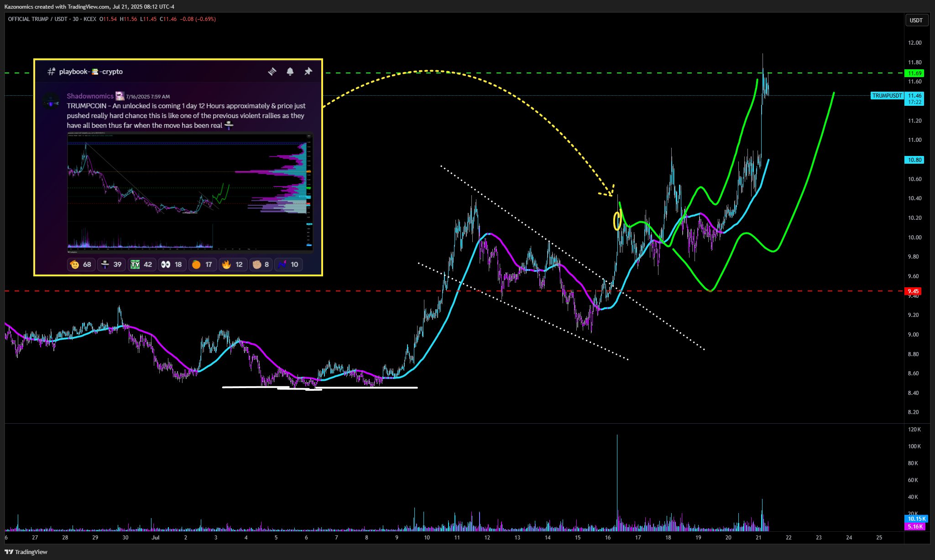Image resolution: width=935 pixels, height=560 pixels.
Task: Toggle the eyes reaction with 18
Action: coord(172,264)
